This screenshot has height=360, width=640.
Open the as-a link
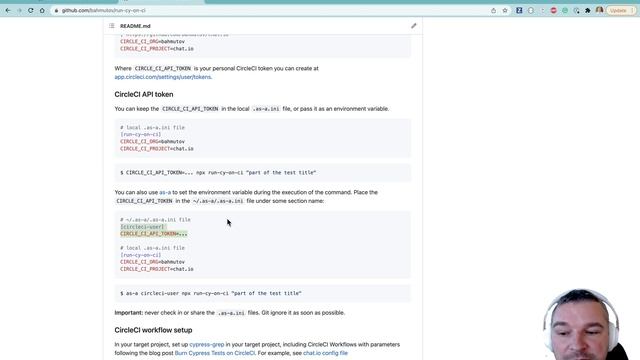[x=165, y=192]
